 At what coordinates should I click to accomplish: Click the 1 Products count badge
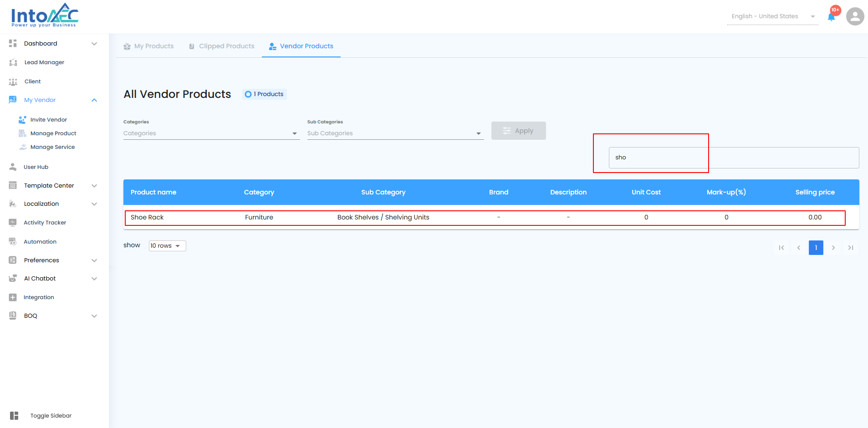[x=264, y=94]
